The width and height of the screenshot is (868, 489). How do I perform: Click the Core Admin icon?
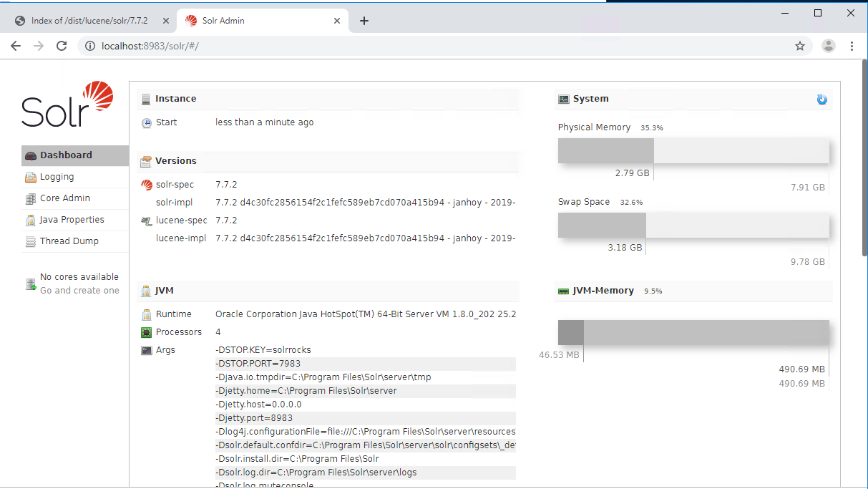coord(30,198)
